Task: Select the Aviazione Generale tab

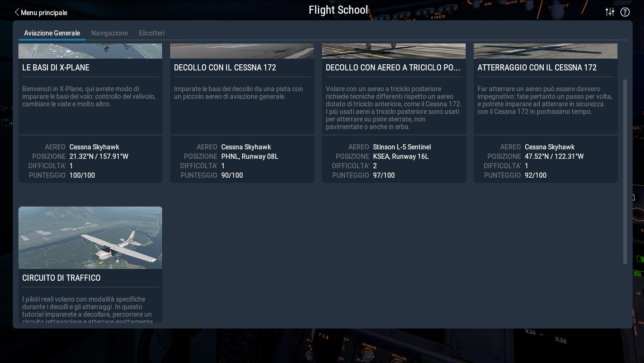Action: point(52,33)
